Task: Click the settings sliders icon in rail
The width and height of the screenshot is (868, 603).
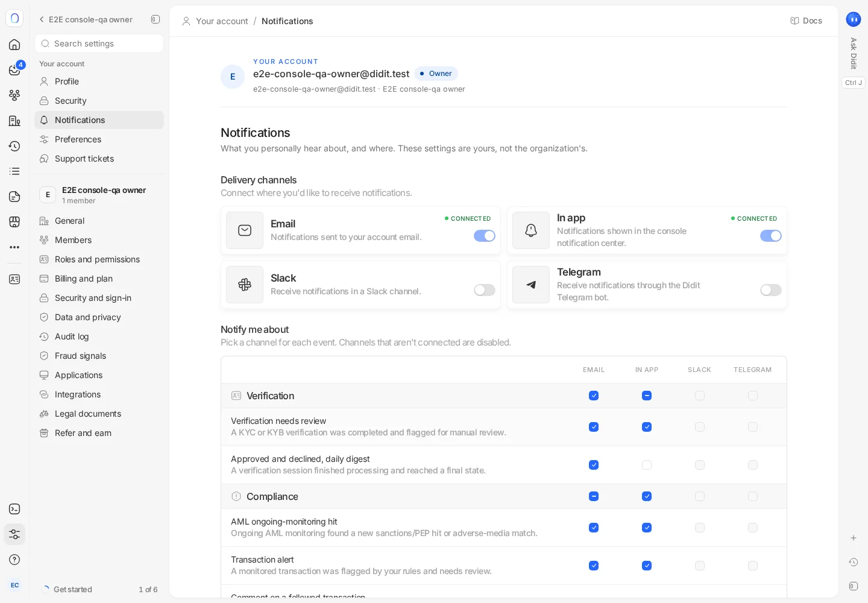Action: [14, 534]
